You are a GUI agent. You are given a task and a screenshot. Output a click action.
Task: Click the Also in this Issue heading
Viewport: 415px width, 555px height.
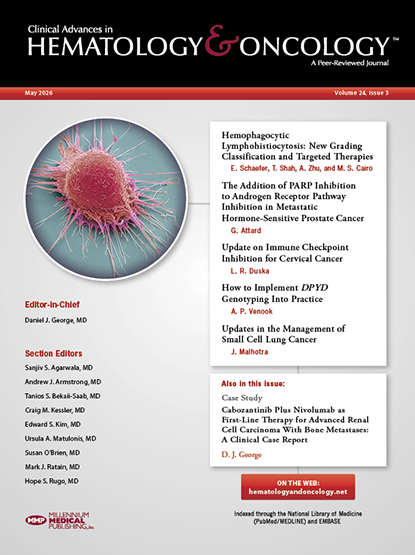point(253,384)
